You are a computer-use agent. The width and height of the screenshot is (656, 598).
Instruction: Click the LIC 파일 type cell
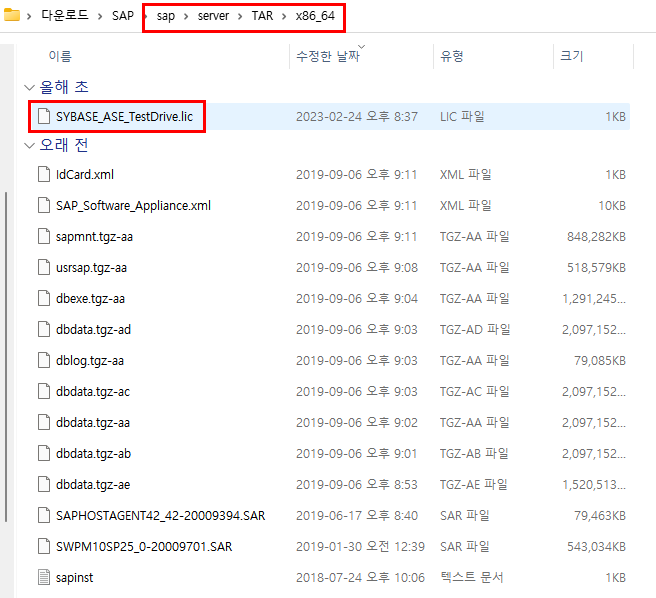click(x=462, y=116)
